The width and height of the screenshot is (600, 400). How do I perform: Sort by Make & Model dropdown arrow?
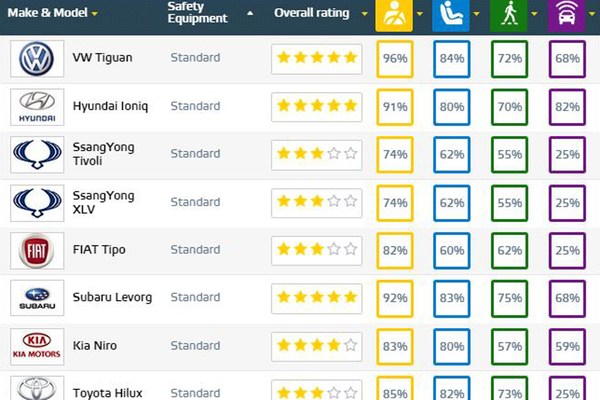point(95,14)
